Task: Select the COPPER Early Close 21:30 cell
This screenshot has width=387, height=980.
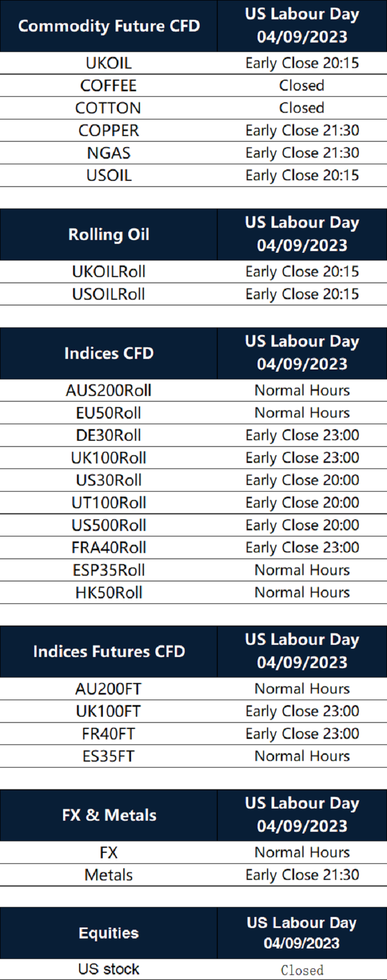Action: tap(302, 131)
